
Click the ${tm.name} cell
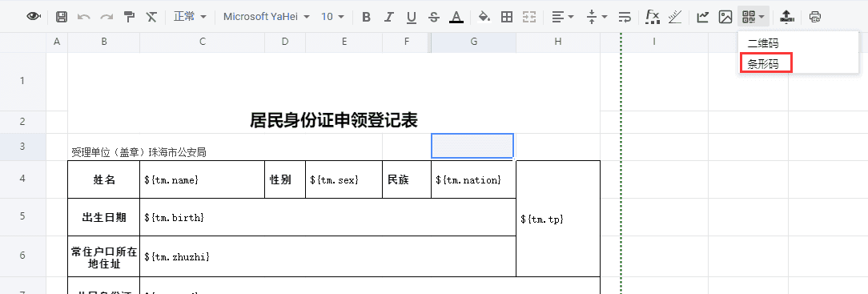202,179
